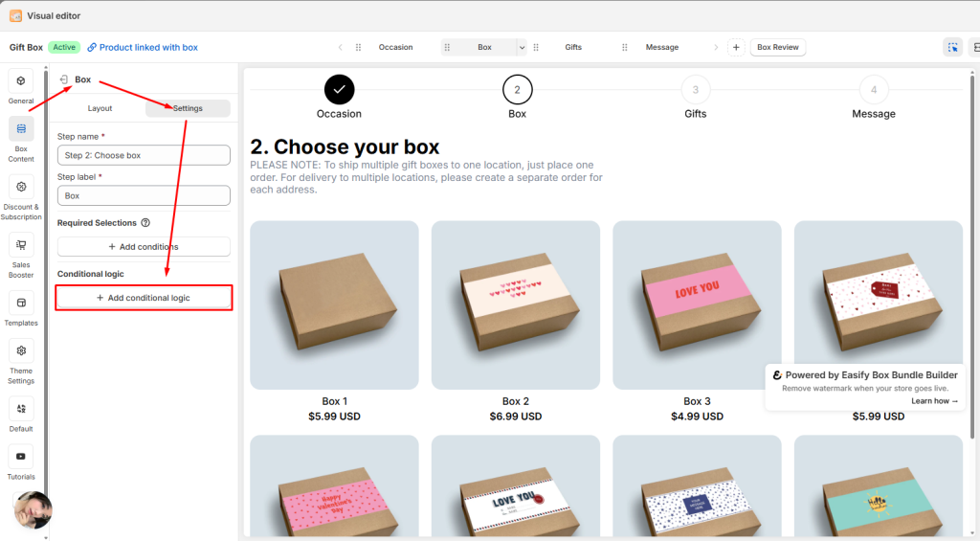The height and width of the screenshot is (541, 980).
Task: Click into the Step name input field
Action: [x=144, y=155]
